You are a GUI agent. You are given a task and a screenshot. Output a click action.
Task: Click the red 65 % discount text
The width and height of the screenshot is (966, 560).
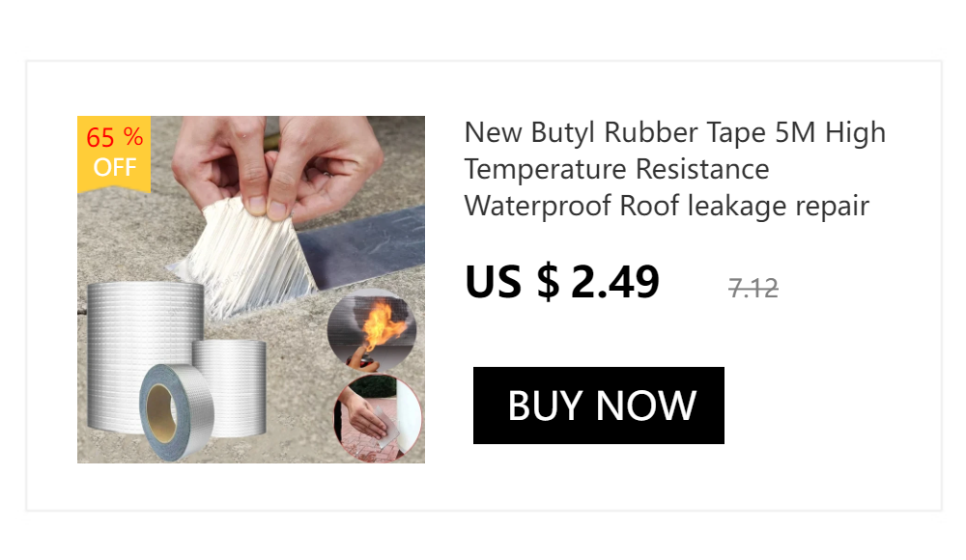pos(115,137)
